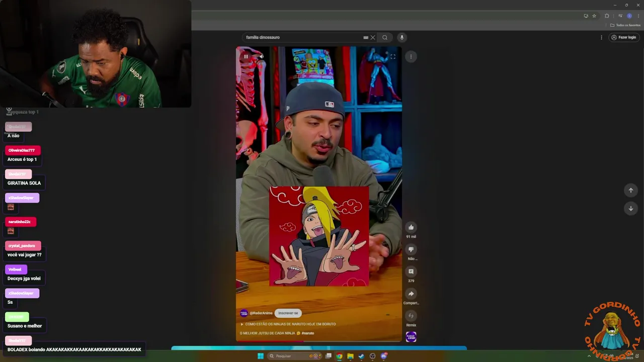Seek the Shorts red progress bar

coord(319,341)
